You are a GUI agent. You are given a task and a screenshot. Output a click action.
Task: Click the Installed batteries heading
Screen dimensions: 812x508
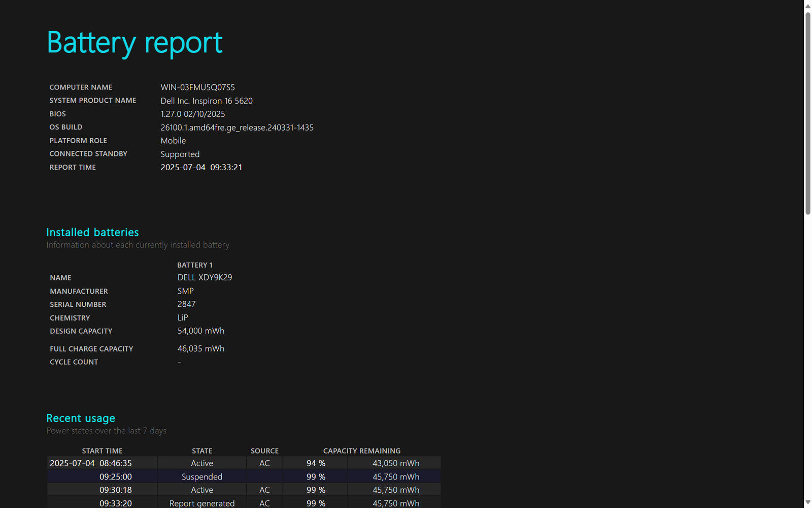[x=92, y=232]
